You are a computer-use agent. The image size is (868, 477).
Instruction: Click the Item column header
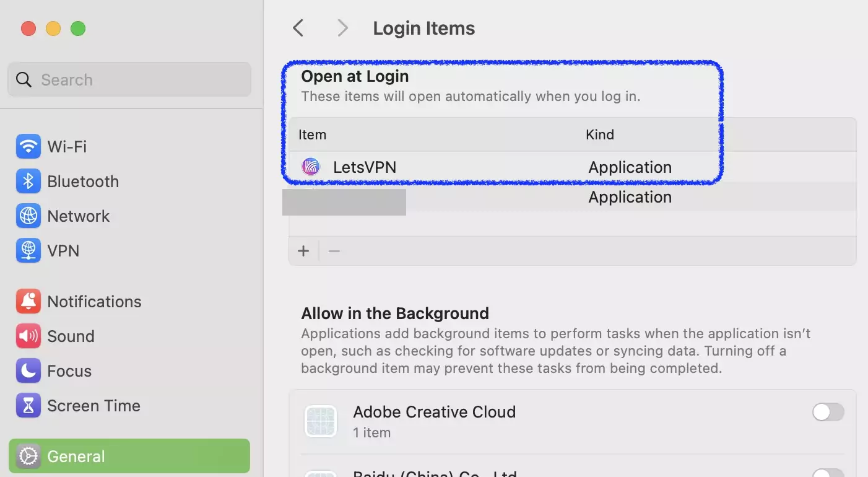tap(312, 134)
